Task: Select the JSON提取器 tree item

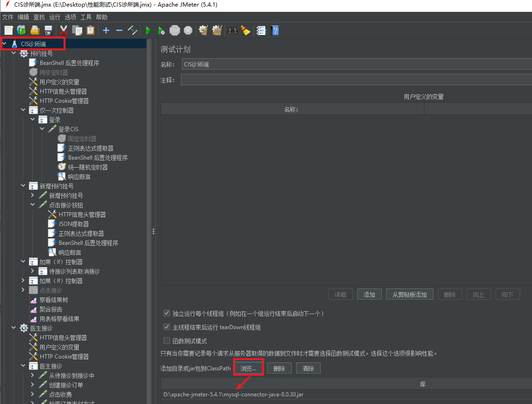Action: pyautogui.click(x=73, y=224)
